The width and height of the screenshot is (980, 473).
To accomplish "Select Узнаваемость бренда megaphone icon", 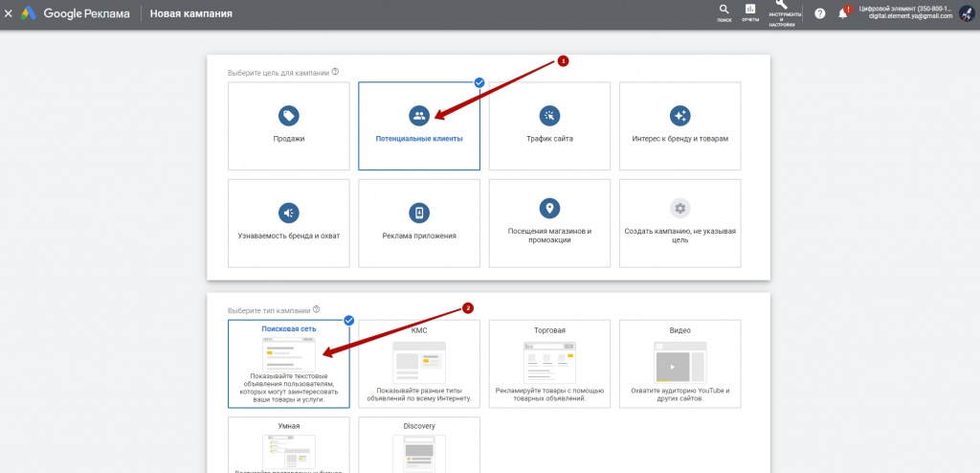I will click(x=288, y=213).
